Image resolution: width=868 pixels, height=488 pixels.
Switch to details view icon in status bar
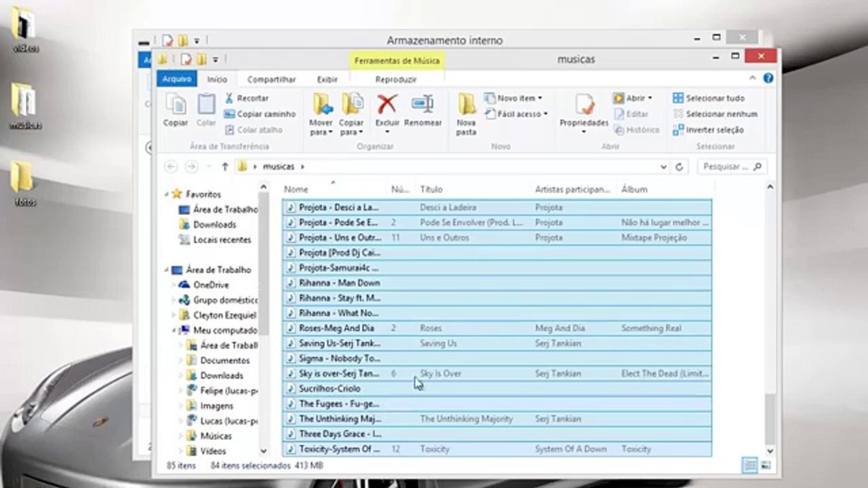749,465
